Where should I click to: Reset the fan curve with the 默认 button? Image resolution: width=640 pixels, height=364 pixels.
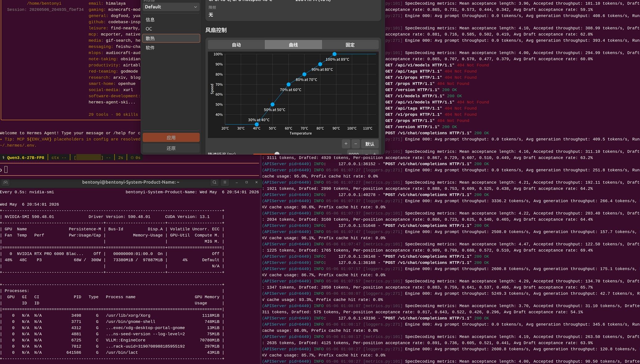coord(370,144)
